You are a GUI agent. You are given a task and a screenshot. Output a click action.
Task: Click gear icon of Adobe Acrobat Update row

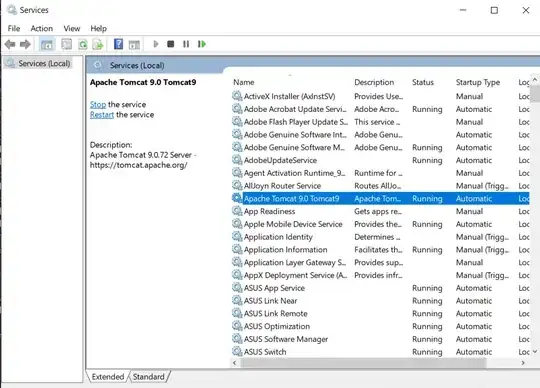pyautogui.click(x=237, y=109)
